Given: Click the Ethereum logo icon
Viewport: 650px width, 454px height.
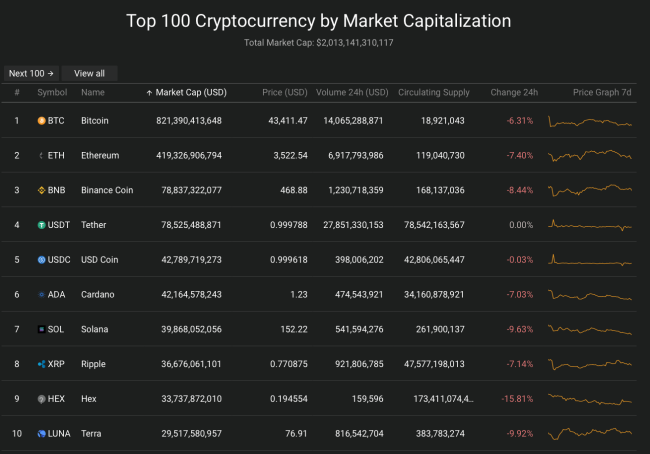Looking at the screenshot, I should click(x=41, y=155).
